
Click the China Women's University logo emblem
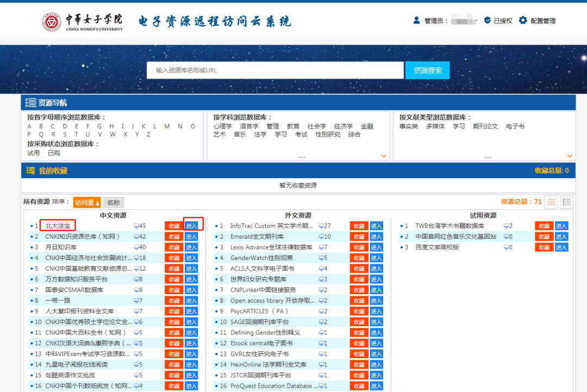click(x=52, y=21)
